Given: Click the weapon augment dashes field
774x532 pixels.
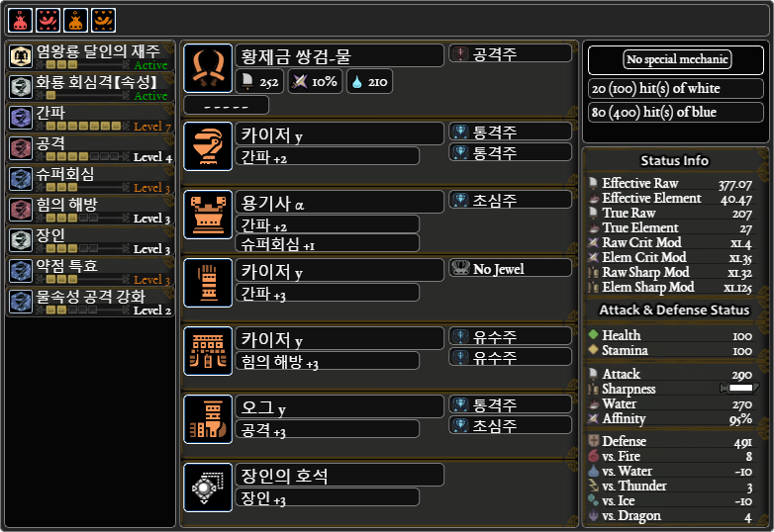Looking at the screenshot, I should coord(226,106).
